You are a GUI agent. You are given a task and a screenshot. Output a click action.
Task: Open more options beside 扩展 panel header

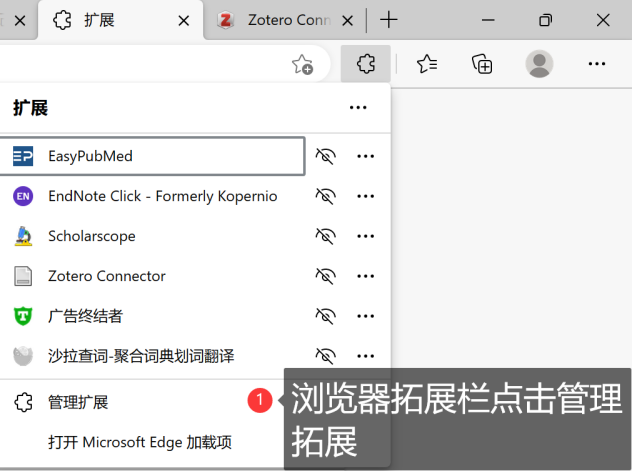click(358, 108)
